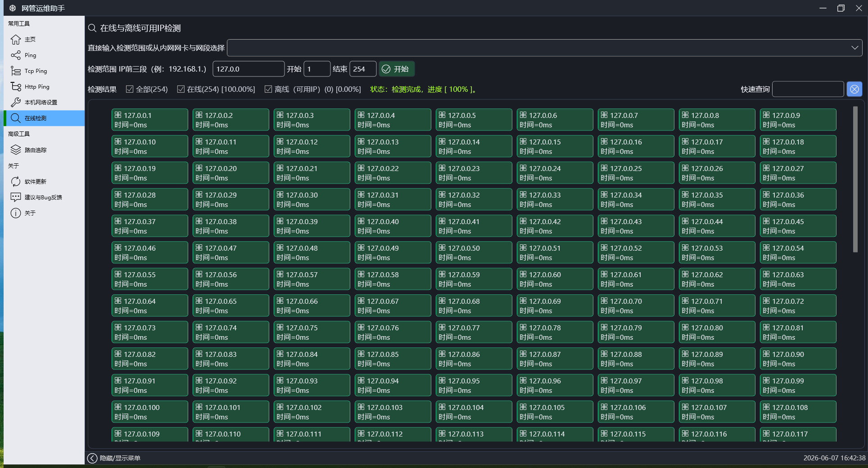Click the Http Ping sidebar icon
Viewport: 868px width, 468px height.
tap(16, 87)
